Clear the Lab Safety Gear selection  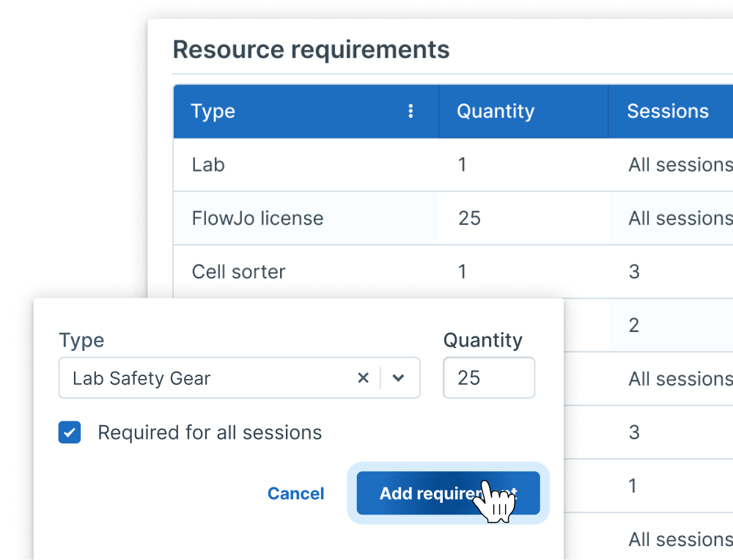(x=363, y=378)
